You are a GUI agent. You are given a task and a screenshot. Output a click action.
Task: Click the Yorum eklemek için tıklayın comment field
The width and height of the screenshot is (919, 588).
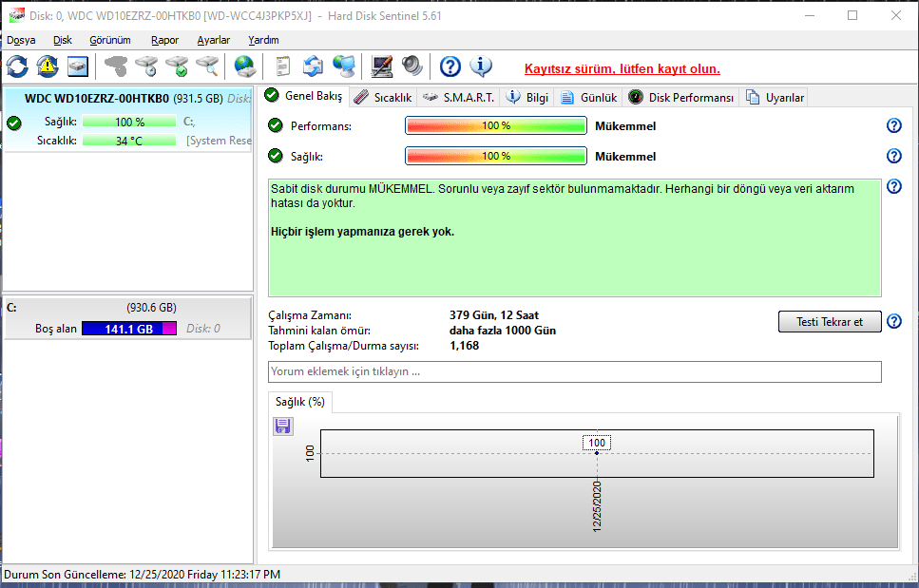[574, 371]
